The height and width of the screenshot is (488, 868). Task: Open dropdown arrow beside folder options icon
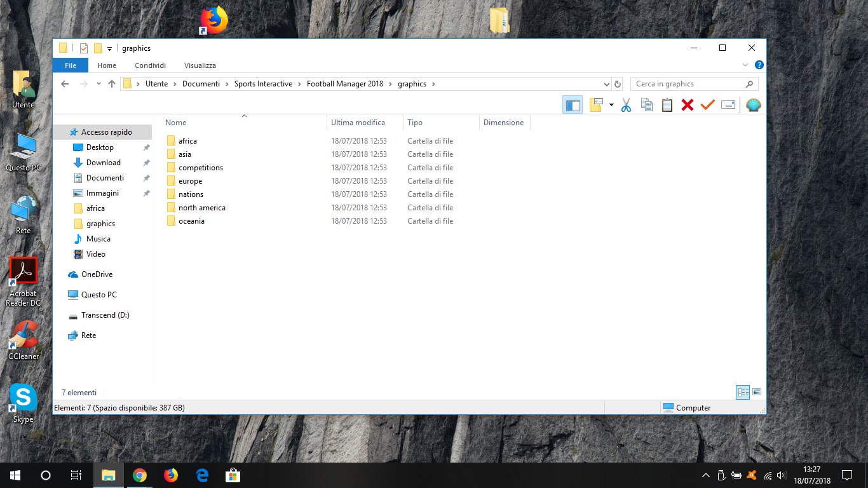tap(611, 105)
